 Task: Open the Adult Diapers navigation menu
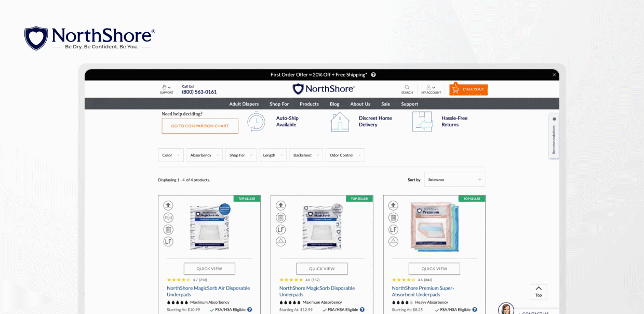pos(244,104)
